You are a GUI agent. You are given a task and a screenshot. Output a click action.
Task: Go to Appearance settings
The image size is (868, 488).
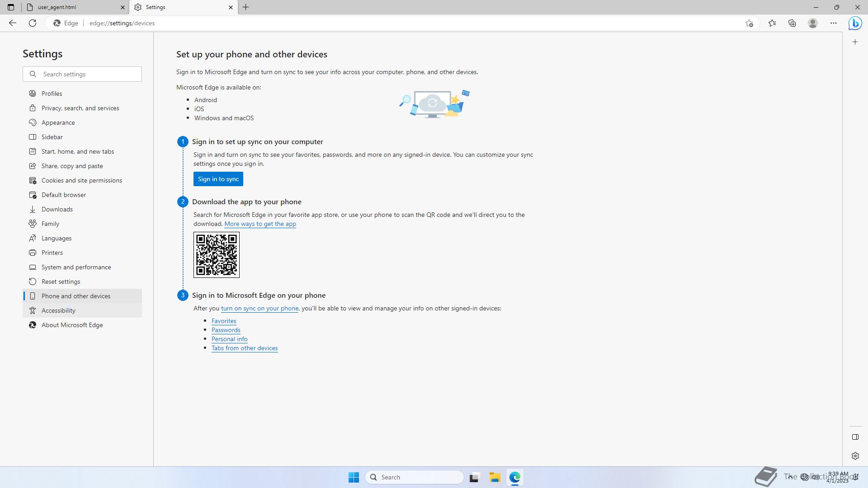coord(82,122)
